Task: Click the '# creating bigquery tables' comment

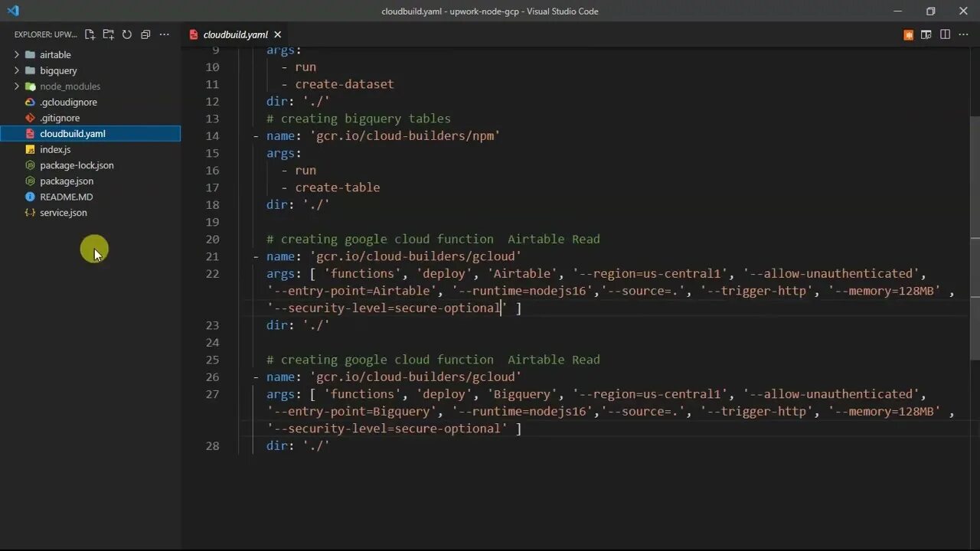Action: pyautogui.click(x=358, y=119)
